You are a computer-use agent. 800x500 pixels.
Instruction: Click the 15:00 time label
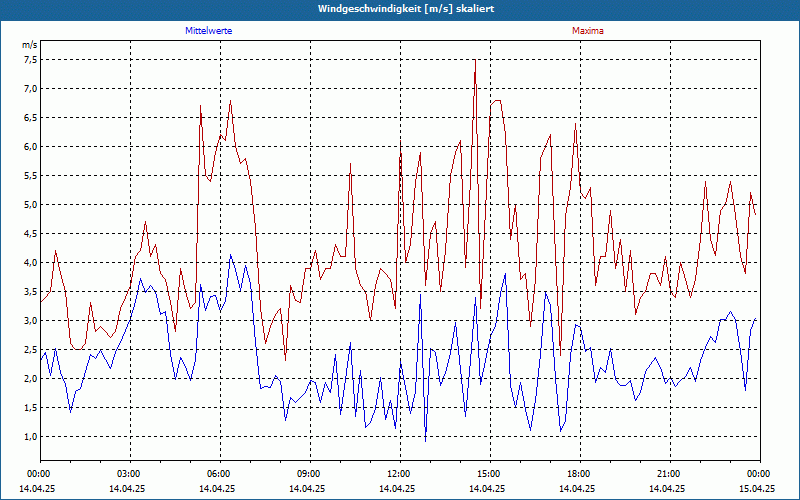pyautogui.click(x=490, y=474)
